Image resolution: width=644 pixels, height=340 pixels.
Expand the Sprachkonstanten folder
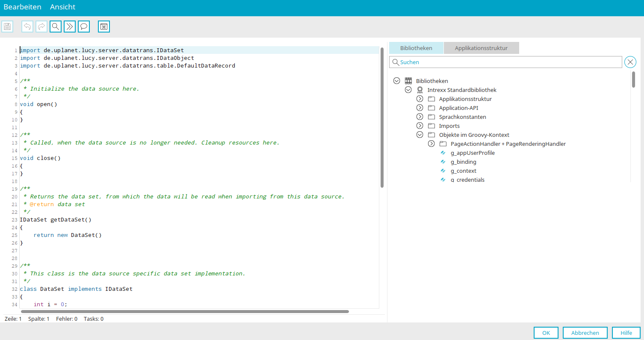[419, 117]
